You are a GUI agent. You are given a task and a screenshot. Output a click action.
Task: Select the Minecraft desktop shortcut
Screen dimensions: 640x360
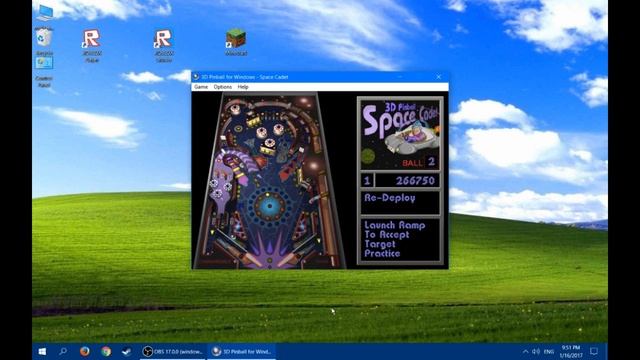click(x=236, y=42)
